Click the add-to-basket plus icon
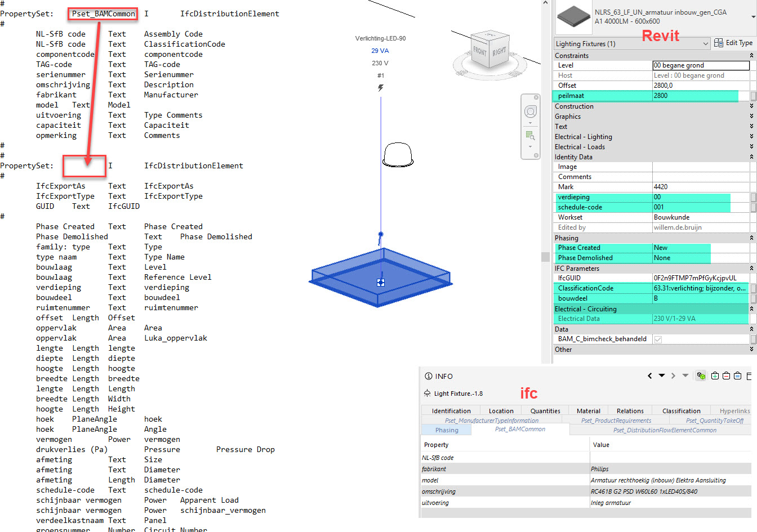Viewport: 757px width, 532px height. tap(715, 375)
